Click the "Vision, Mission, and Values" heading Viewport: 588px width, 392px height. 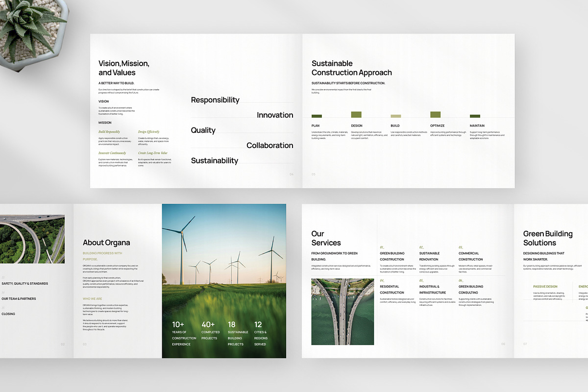pos(124,68)
